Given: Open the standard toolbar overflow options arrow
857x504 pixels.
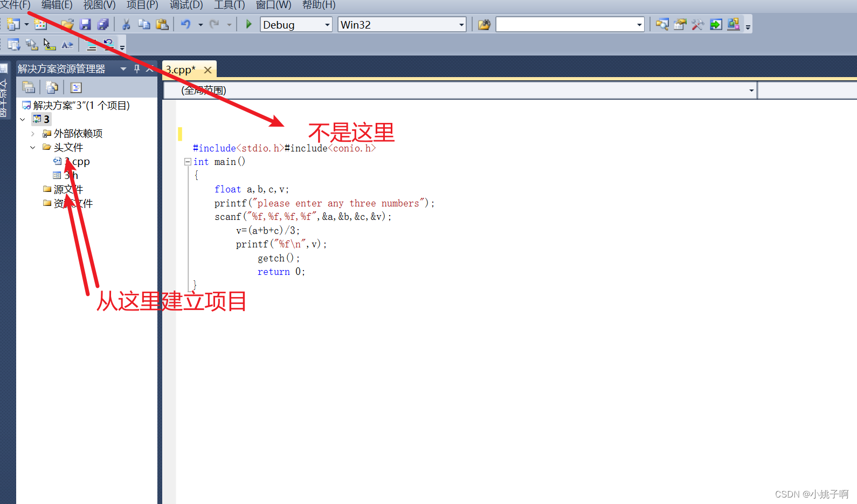Looking at the screenshot, I should coord(748,26).
